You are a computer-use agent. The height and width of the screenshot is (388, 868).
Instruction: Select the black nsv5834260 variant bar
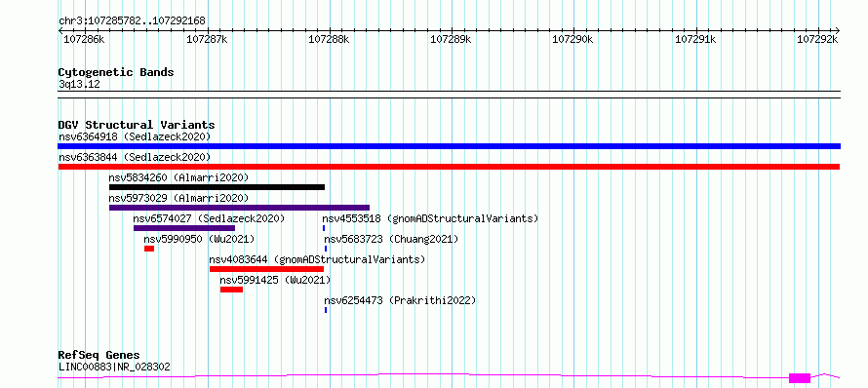point(217,187)
